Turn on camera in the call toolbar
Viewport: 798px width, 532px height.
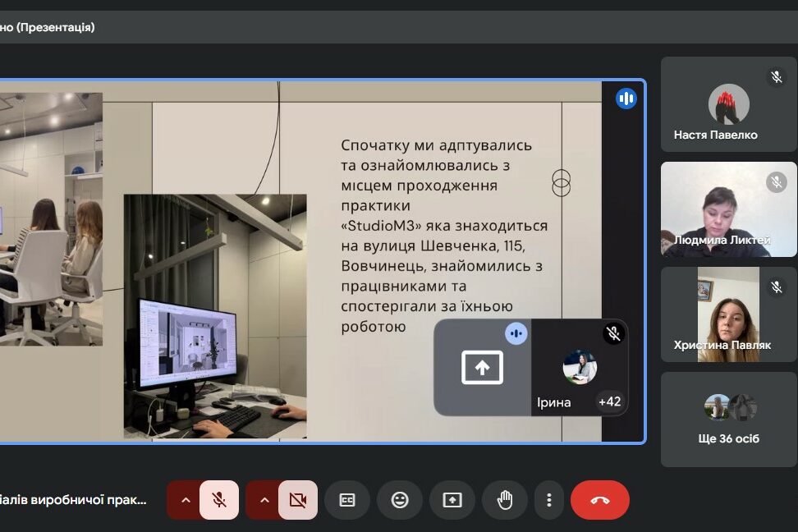pyautogui.click(x=297, y=500)
